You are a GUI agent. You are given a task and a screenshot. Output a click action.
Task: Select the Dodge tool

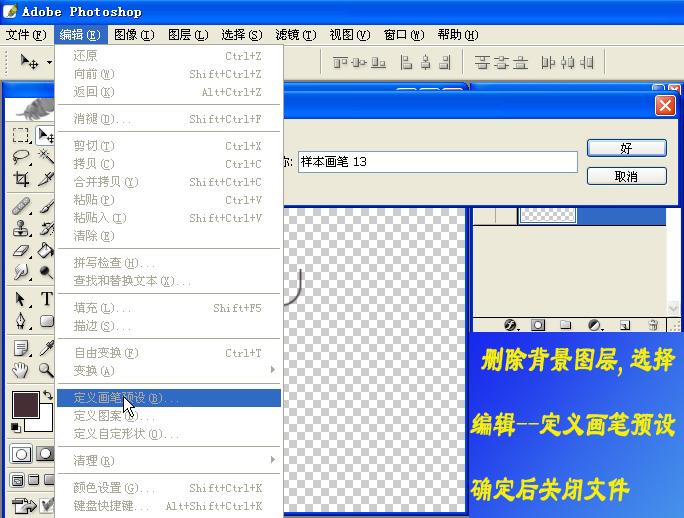[x=45, y=272]
